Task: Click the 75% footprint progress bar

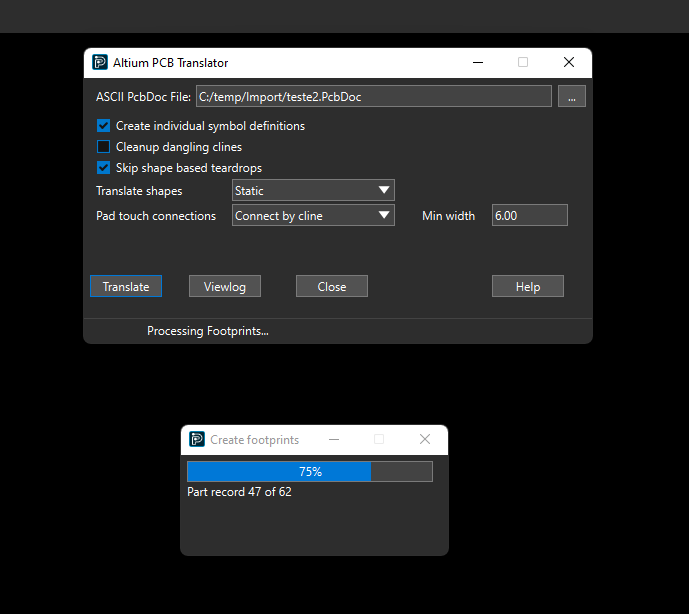Action: coord(310,472)
